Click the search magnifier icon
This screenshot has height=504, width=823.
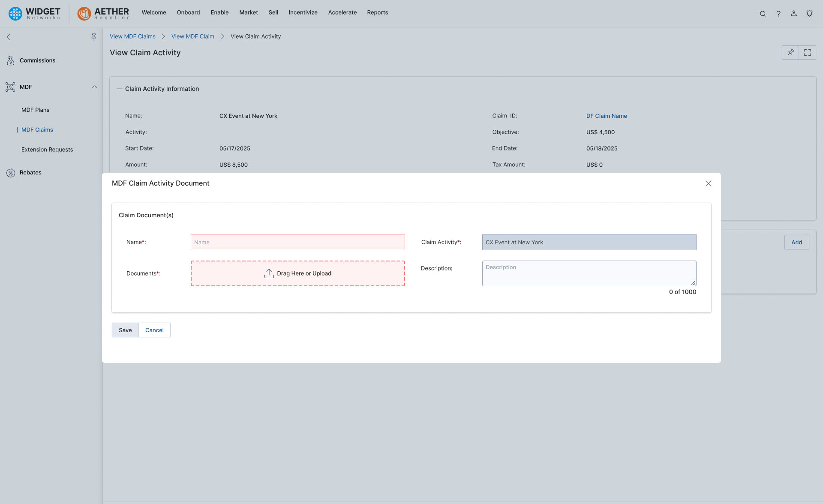pos(763,13)
